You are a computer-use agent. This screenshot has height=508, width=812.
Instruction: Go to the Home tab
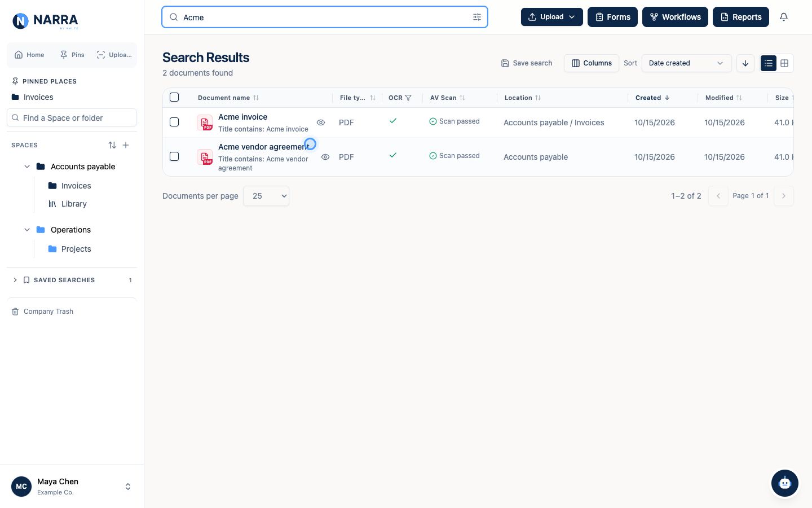(29, 55)
